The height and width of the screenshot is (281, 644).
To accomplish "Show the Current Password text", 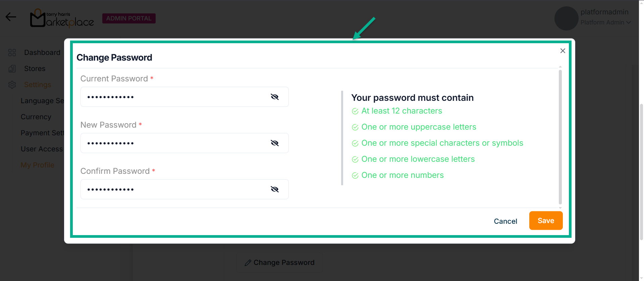I will tap(275, 97).
